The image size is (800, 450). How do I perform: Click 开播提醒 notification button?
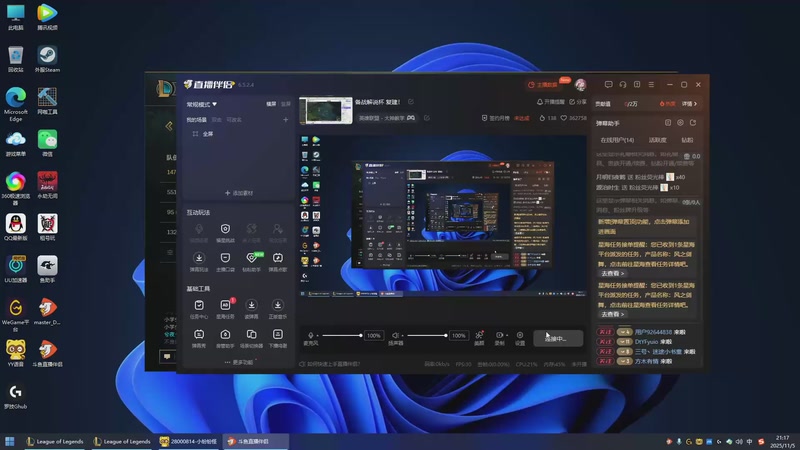coord(551,102)
